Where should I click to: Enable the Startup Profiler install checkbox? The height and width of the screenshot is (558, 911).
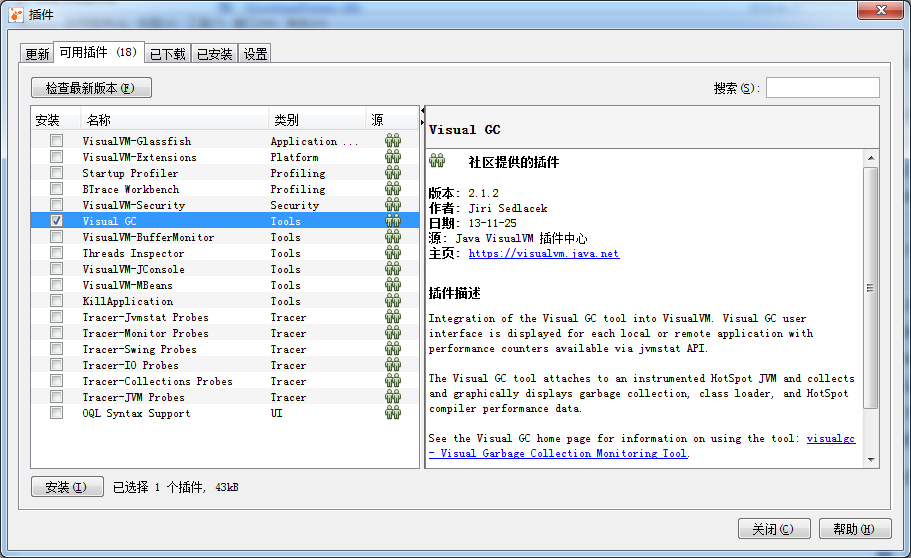point(56,173)
